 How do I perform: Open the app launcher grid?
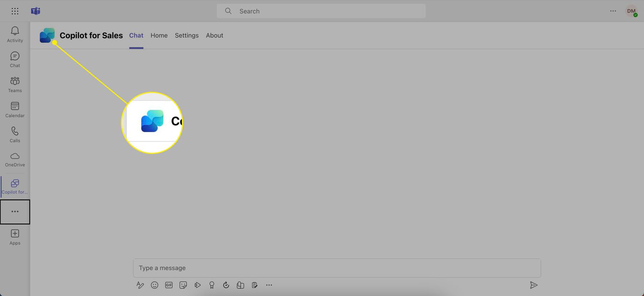click(x=15, y=11)
